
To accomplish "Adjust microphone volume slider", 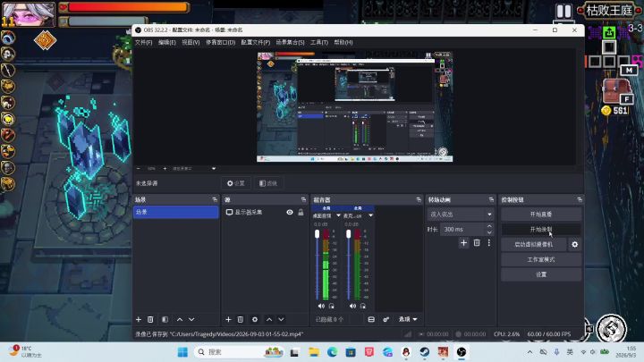I will [349, 265].
